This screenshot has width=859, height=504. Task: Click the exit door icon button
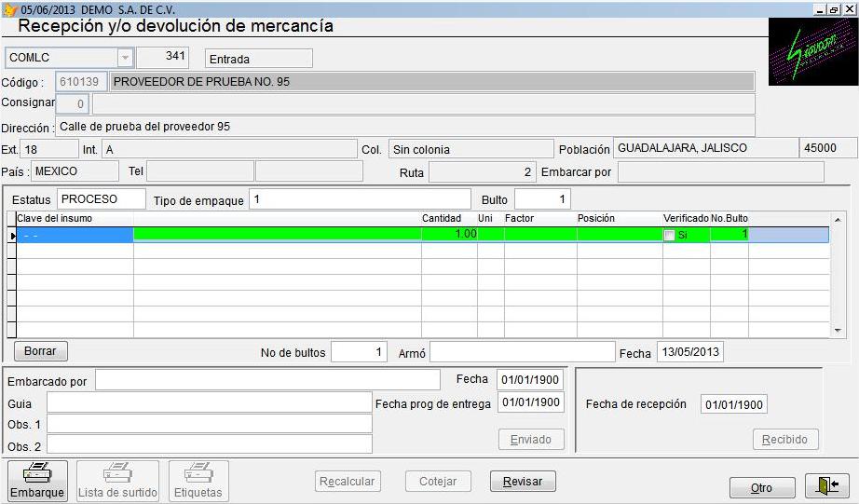point(827,486)
